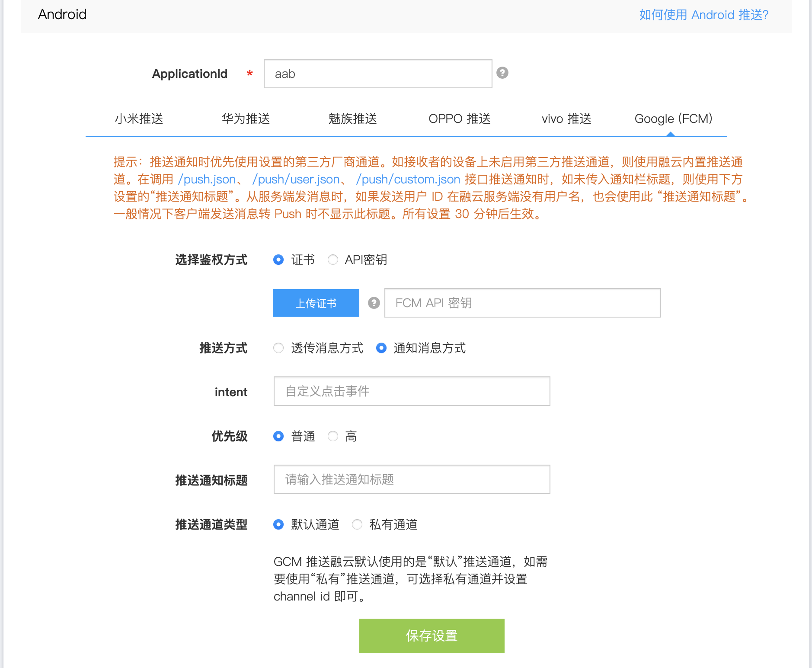
Task: Set priority to 高
Action: point(332,436)
